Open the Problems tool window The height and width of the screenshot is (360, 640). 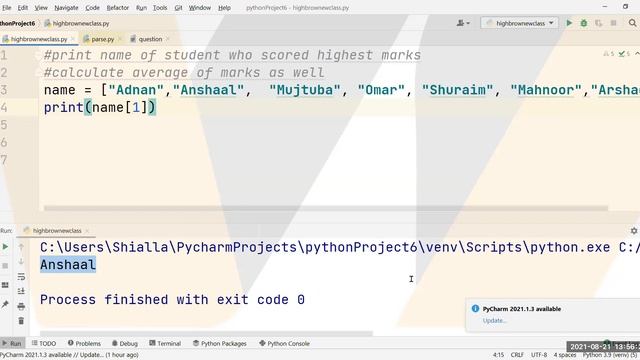[x=84, y=343]
